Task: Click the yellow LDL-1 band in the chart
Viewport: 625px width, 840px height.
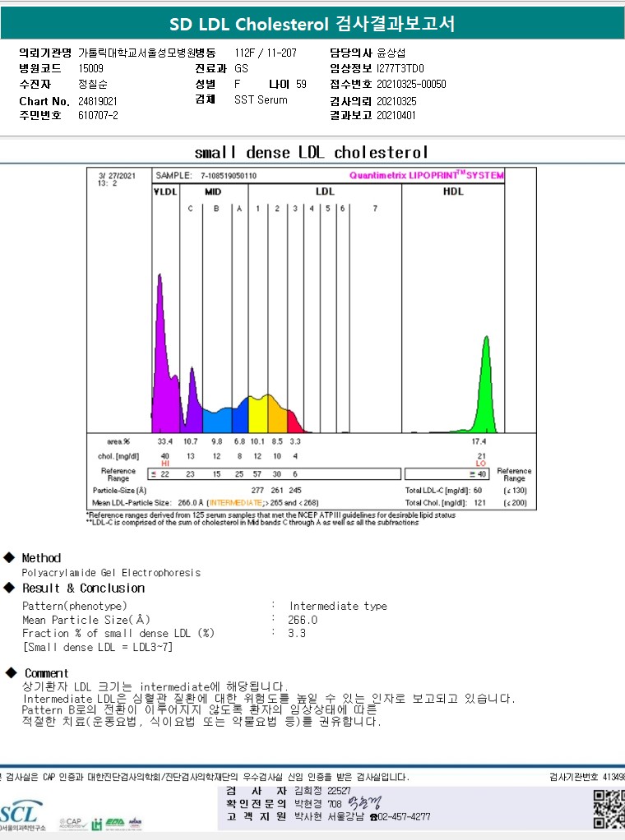Action: [x=258, y=415]
